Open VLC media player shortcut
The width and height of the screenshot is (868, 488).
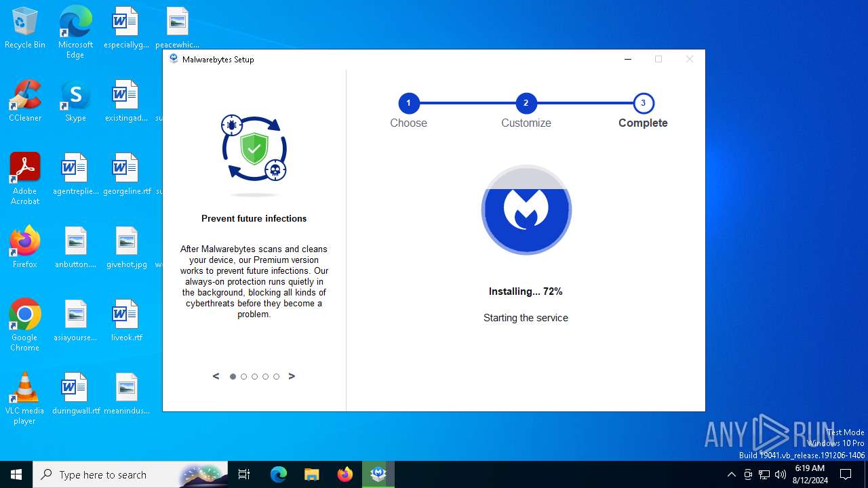pyautogui.click(x=25, y=398)
